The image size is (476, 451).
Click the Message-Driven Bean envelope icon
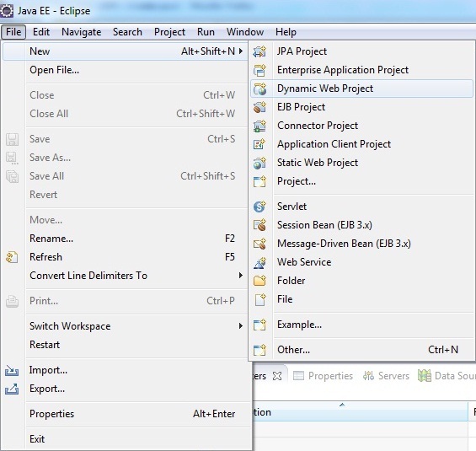click(x=259, y=244)
